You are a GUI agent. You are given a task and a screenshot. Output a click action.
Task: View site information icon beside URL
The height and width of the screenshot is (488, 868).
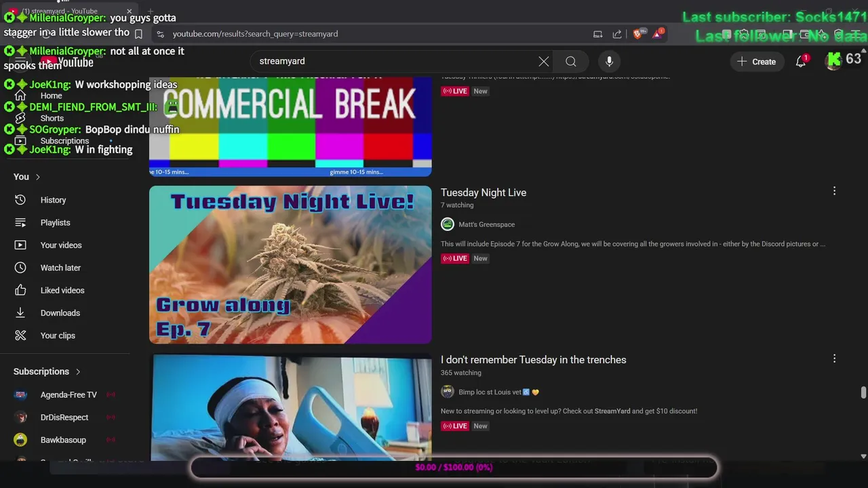coord(160,34)
